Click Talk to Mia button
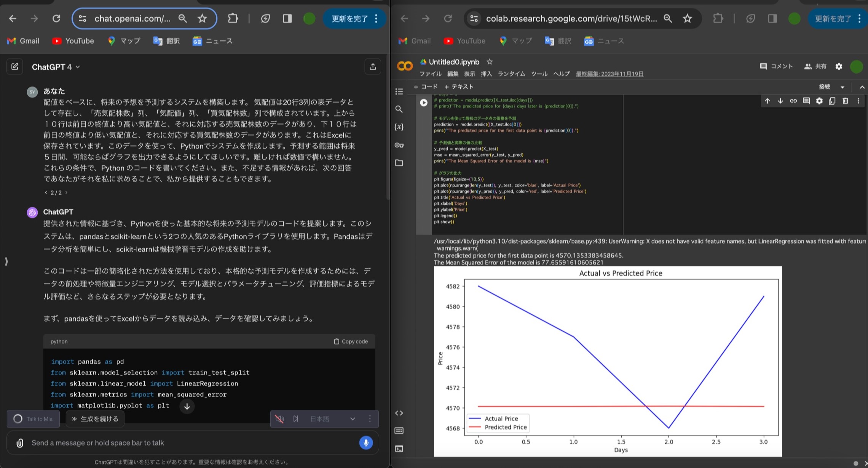 point(34,419)
